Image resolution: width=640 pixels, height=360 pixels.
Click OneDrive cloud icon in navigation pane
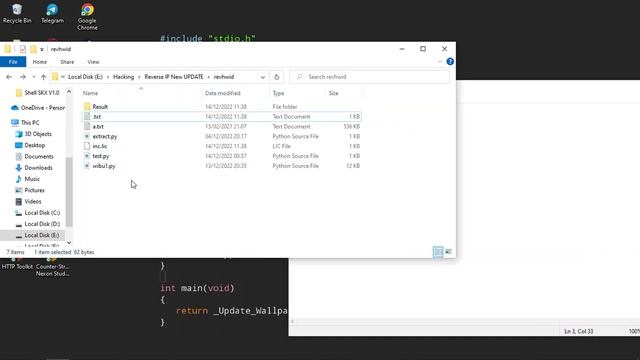click(x=15, y=108)
